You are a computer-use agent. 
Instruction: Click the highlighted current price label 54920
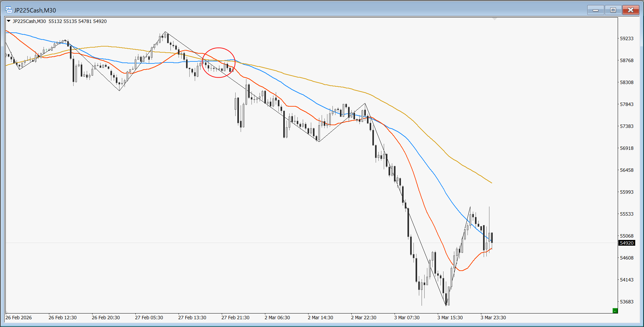click(626, 243)
